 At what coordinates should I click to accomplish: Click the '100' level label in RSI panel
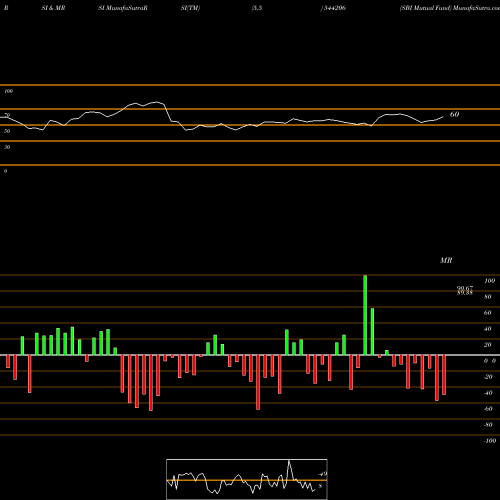pos(8,91)
